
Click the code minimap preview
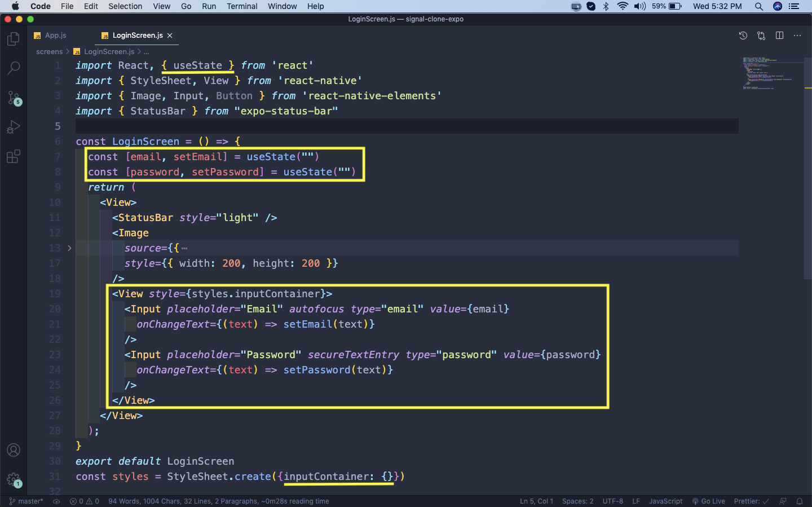coord(773,73)
